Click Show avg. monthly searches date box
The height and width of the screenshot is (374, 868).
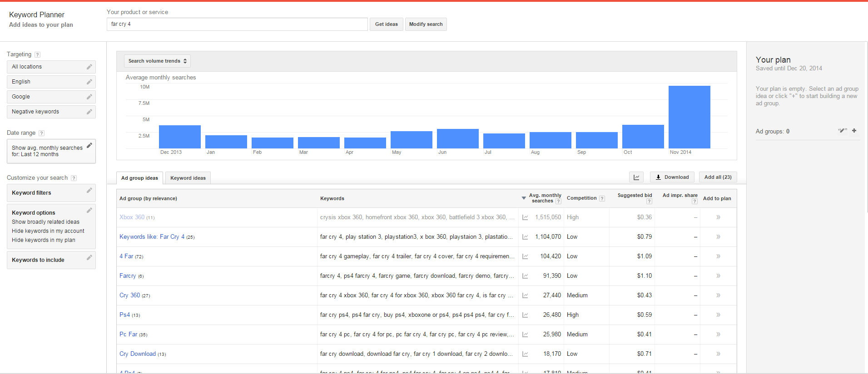[x=51, y=151]
